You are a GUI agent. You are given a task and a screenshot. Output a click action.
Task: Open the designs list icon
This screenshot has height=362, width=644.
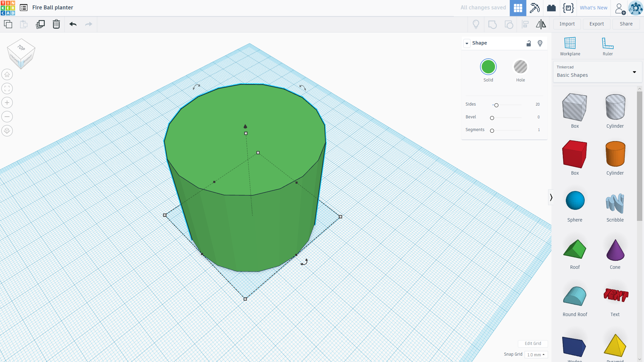pyautogui.click(x=23, y=8)
